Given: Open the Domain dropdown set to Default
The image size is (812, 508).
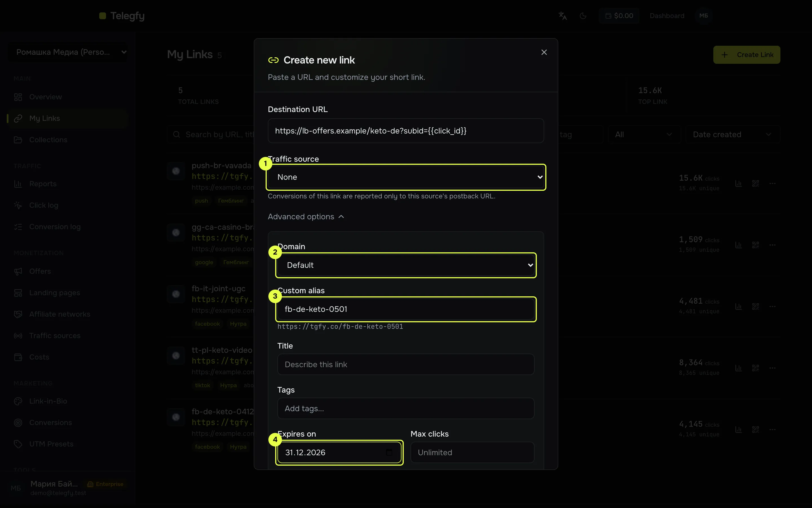Looking at the screenshot, I should tap(406, 265).
